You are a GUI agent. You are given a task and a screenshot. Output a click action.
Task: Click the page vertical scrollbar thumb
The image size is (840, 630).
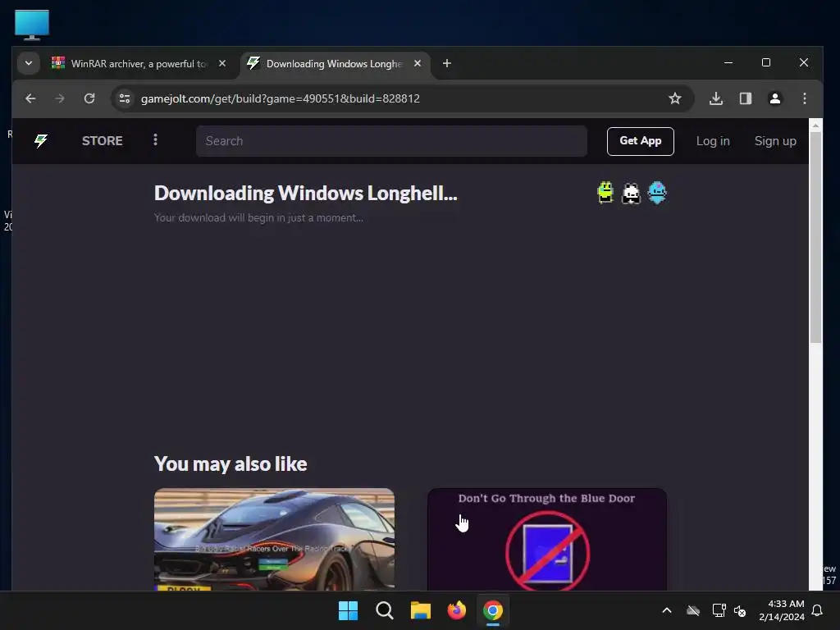coord(815,237)
